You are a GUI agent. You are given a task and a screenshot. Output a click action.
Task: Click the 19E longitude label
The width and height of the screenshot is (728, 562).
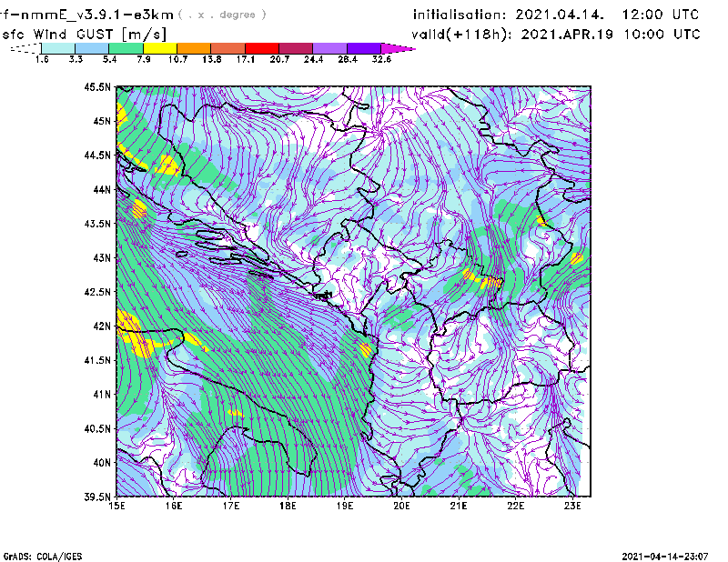[x=345, y=506]
